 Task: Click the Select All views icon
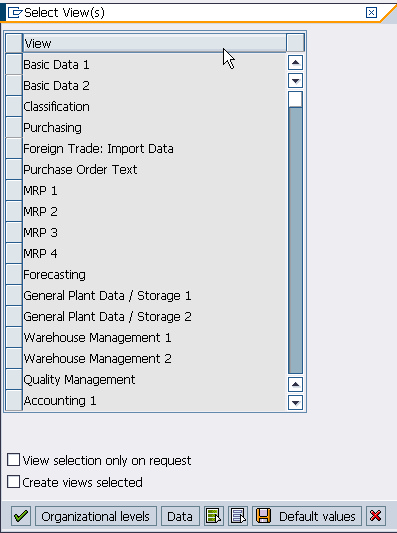click(214, 516)
